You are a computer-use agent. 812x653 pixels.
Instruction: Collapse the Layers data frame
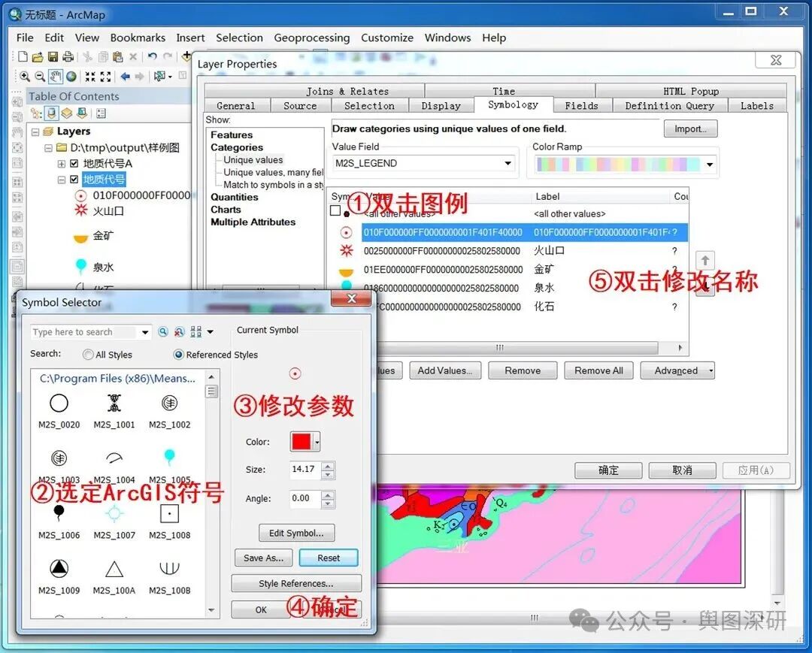pyautogui.click(x=35, y=132)
